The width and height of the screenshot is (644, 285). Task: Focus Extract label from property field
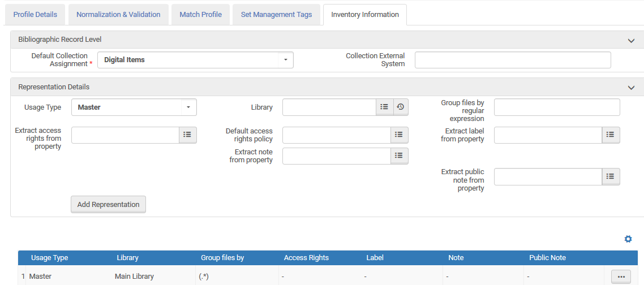pos(548,135)
